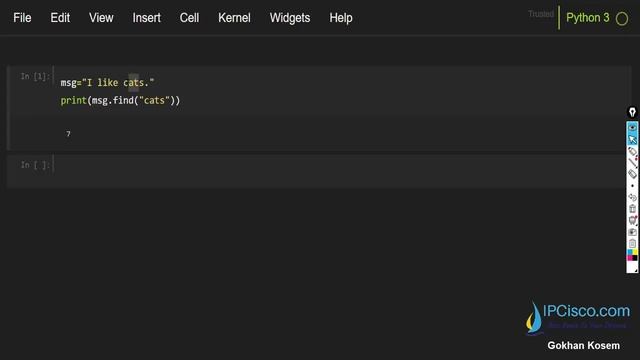The width and height of the screenshot is (640, 360).
Task: Choose the dot pen-size option
Action: (632, 186)
